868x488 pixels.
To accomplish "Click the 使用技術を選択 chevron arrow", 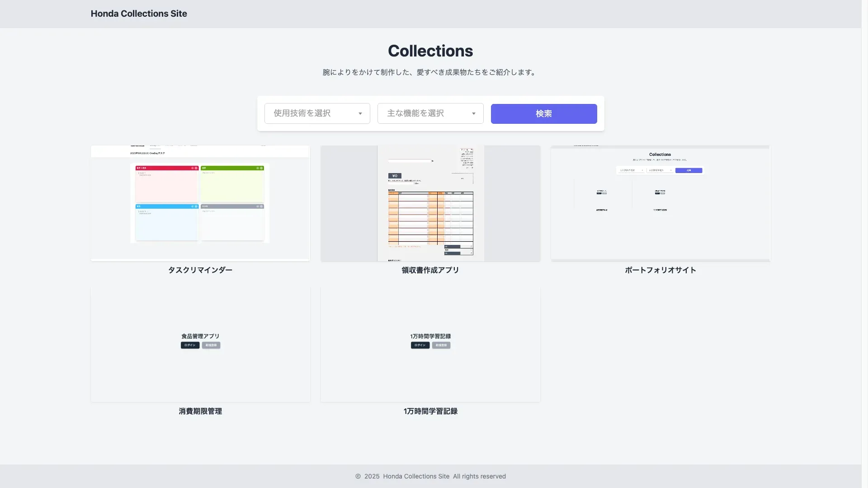I will point(360,113).
